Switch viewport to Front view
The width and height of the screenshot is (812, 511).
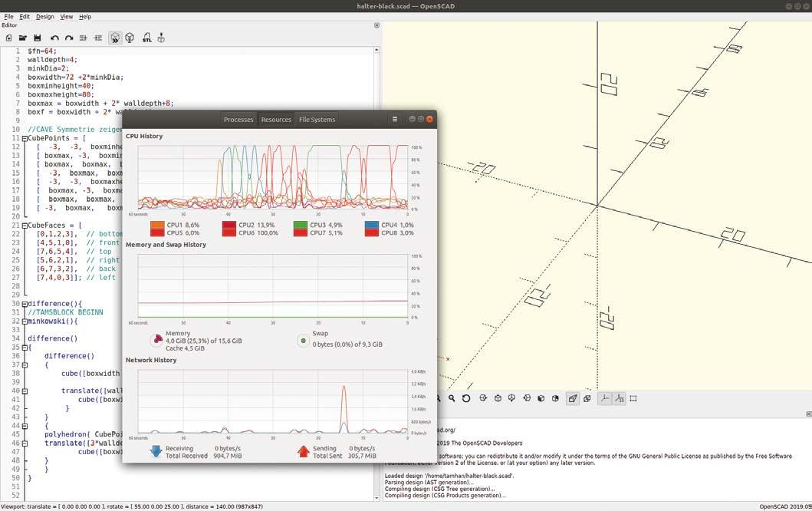(x=541, y=398)
